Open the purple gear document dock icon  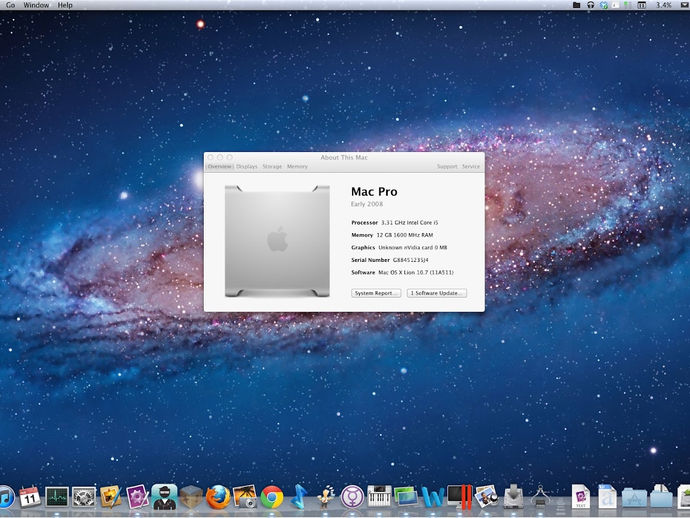click(137, 497)
